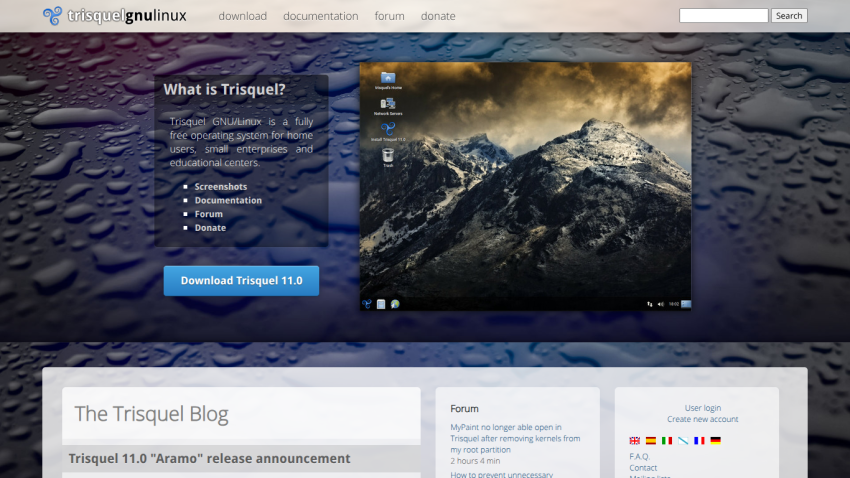Focus the search text field
850x478 pixels.
coord(724,16)
